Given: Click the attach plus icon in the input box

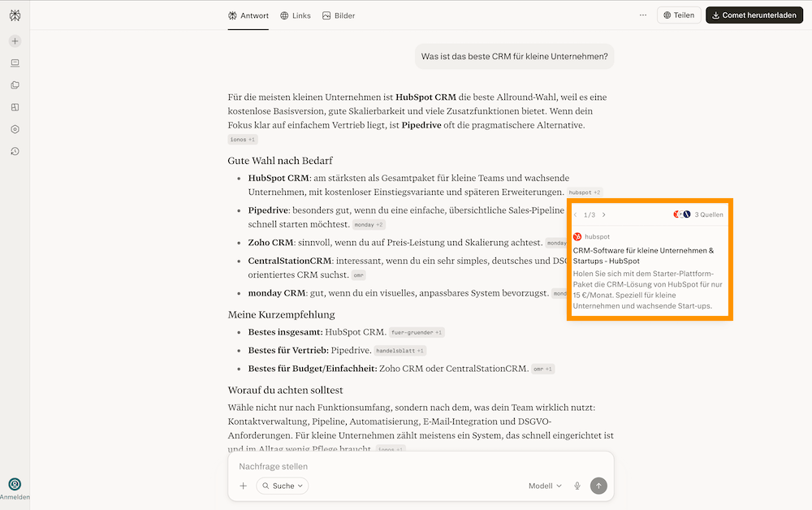Looking at the screenshot, I should (244, 486).
